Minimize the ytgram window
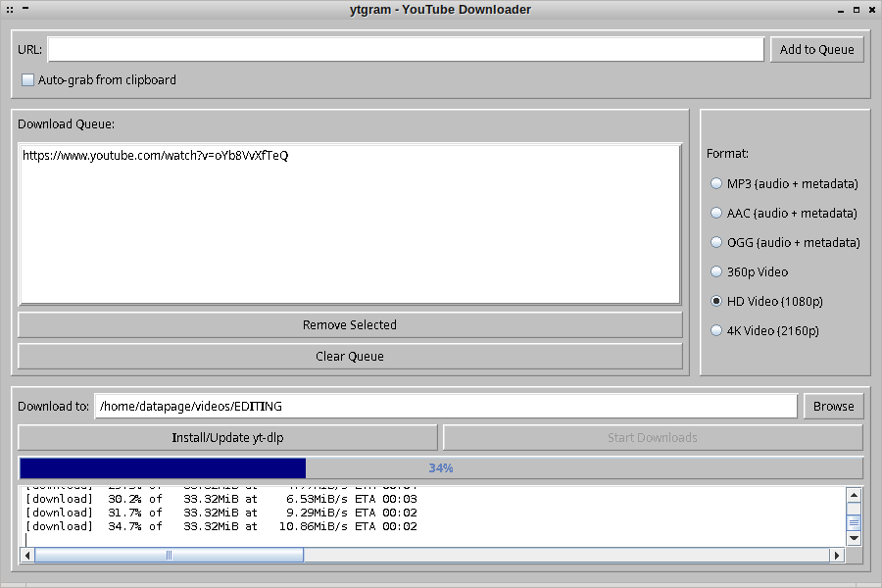 click(841, 10)
